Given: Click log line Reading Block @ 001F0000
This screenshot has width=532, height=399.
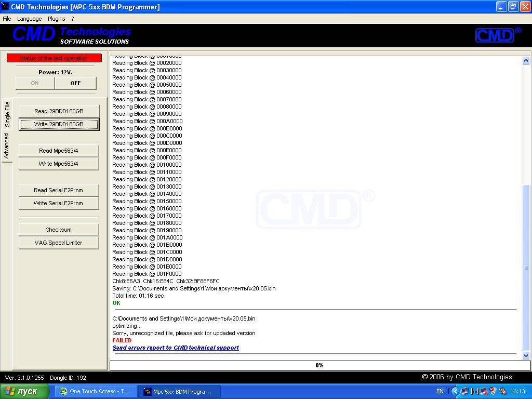Looking at the screenshot, I should 147,274.
